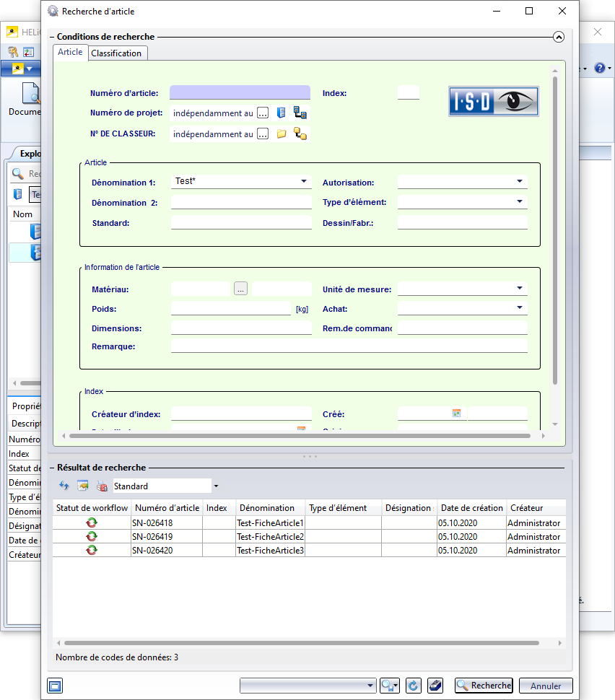
Task: Click the Document icon in HELiOS window
Action: tap(31, 93)
